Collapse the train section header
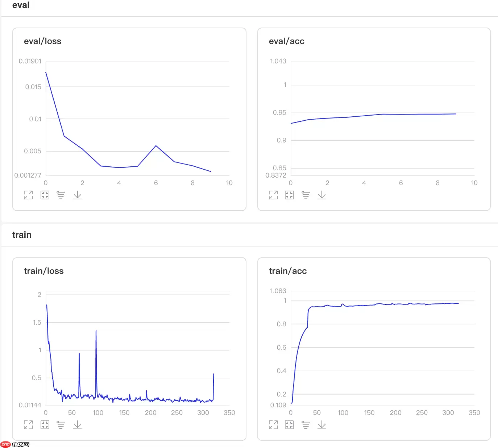This screenshot has width=498, height=448. (x=22, y=235)
